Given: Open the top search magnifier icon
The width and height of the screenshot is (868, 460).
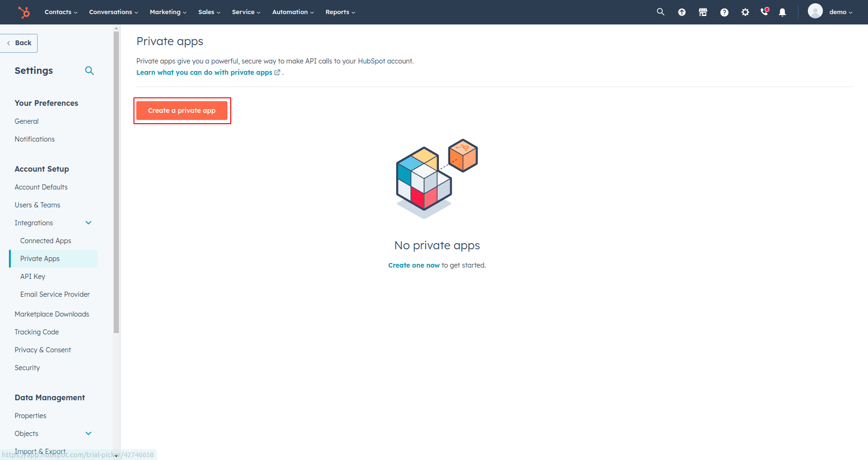Looking at the screenshot, I should (x=660, y=12).
